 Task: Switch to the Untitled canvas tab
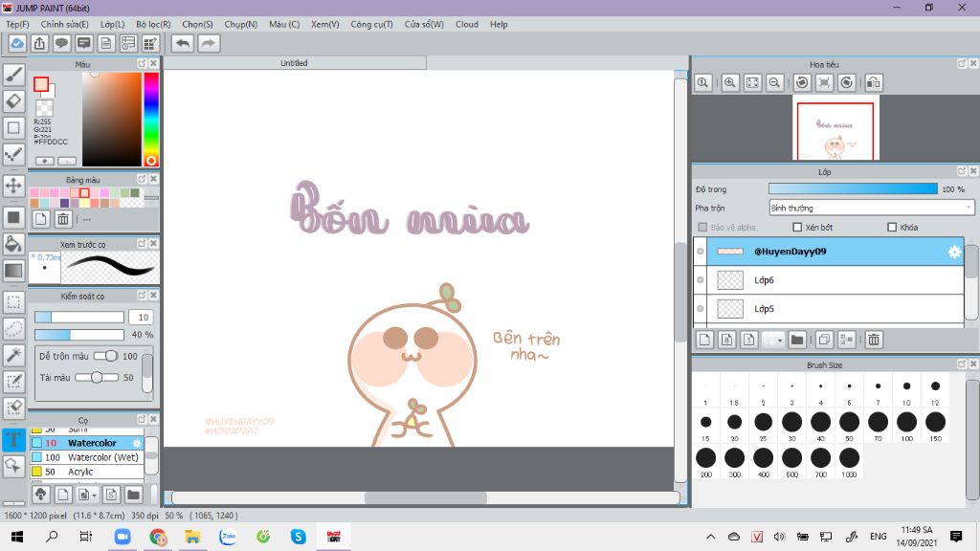tap(294, 63)
